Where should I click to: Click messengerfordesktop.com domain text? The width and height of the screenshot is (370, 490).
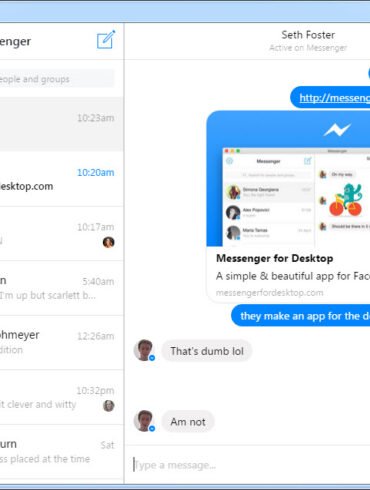point(269,293)
